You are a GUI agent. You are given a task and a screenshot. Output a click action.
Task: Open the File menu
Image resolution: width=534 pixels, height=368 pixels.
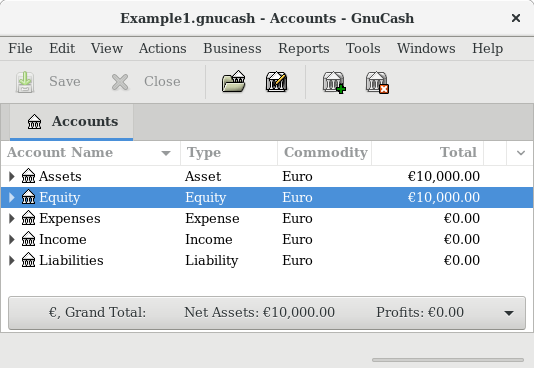point(20,48)
